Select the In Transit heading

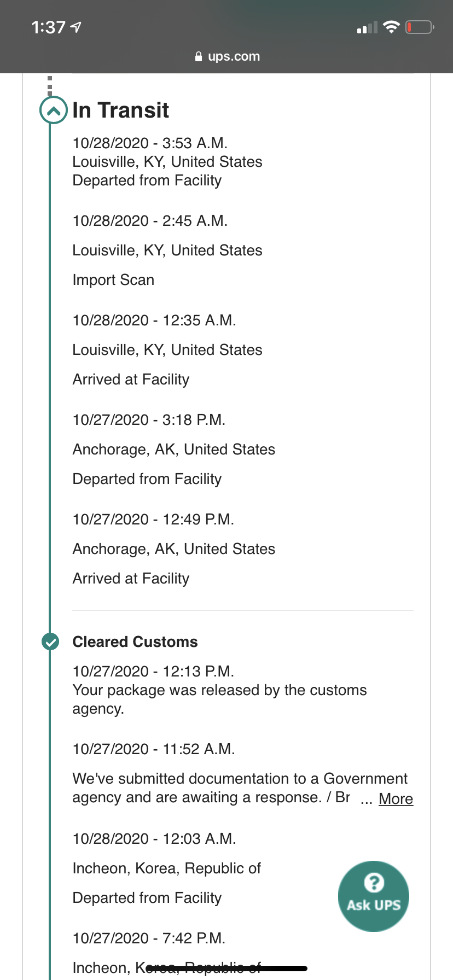[120, 110]
